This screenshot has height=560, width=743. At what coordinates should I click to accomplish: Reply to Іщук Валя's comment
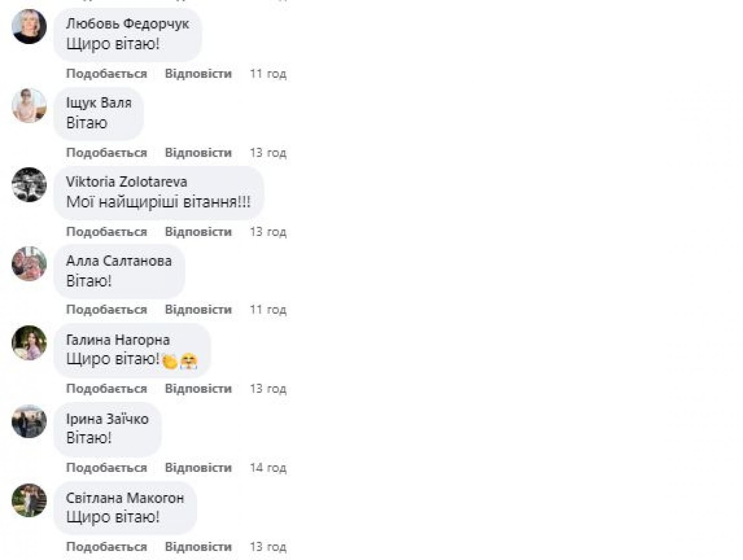point(198,152)
